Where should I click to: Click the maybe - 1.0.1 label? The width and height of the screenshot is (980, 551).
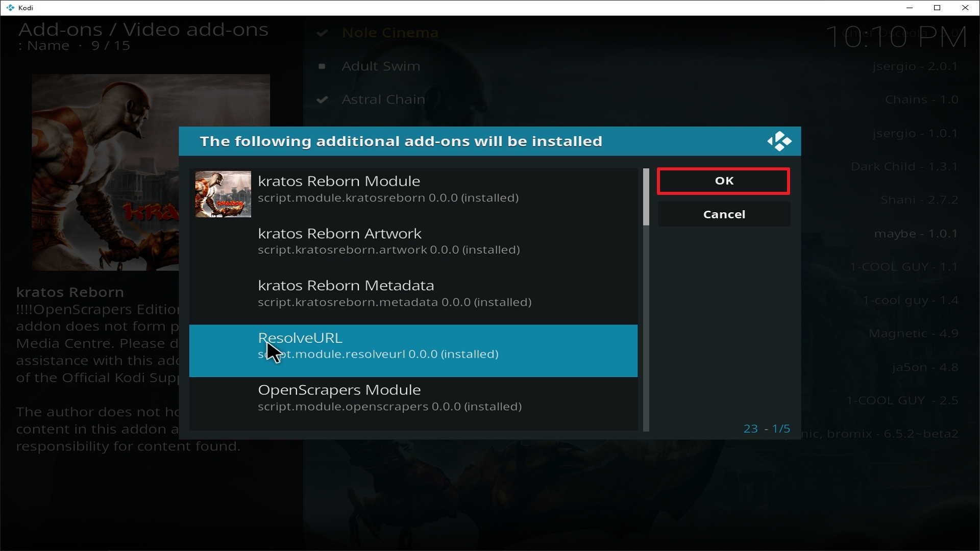(916, 234)
